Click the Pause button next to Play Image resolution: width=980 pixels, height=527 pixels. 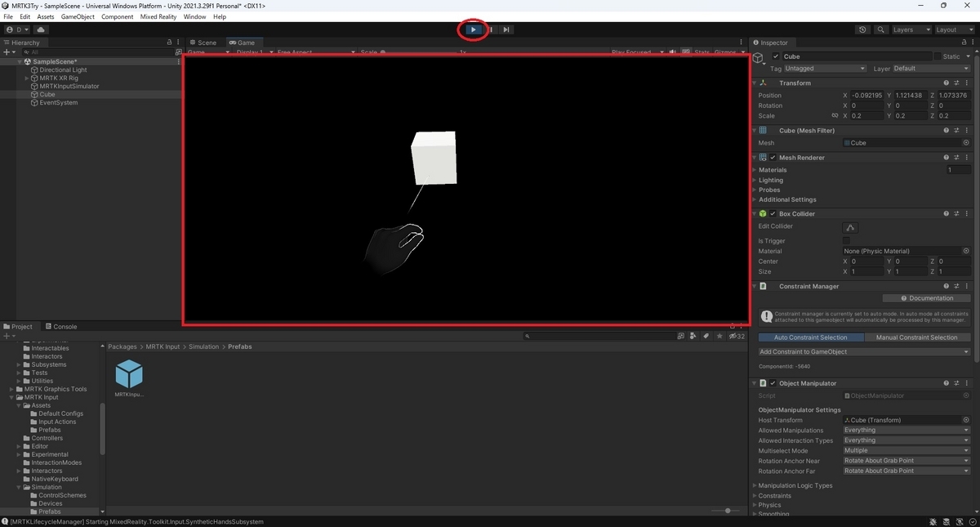pyautogui.click(x=489, y=29)
